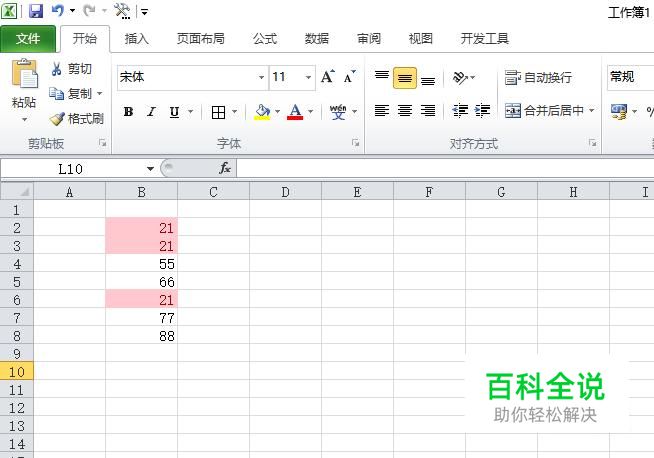
Task: Apply cell borders icon
Action: 219,112
